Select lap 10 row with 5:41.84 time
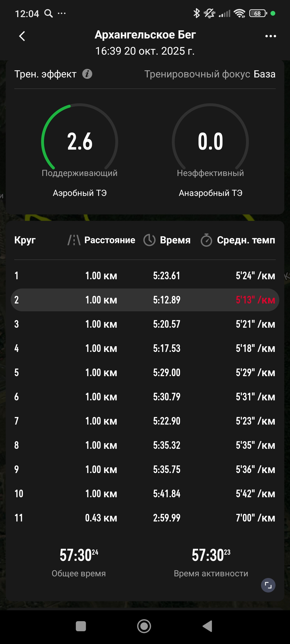290x644 pixels. 145,493
